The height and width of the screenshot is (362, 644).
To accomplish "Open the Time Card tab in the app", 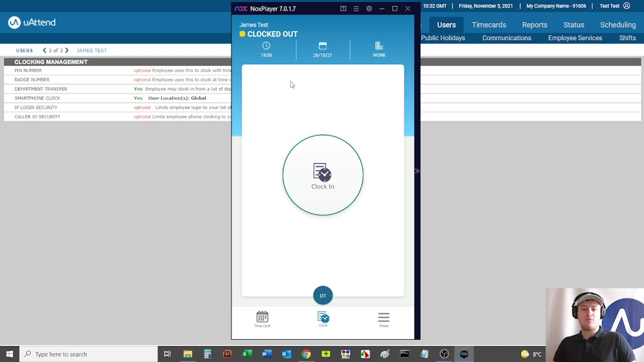I will point(262,319).
